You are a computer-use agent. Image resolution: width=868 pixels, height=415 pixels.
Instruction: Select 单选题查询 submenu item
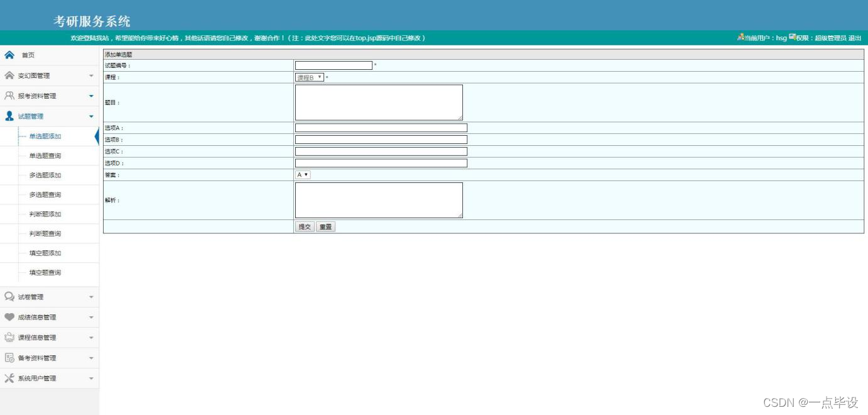(45, 156)
